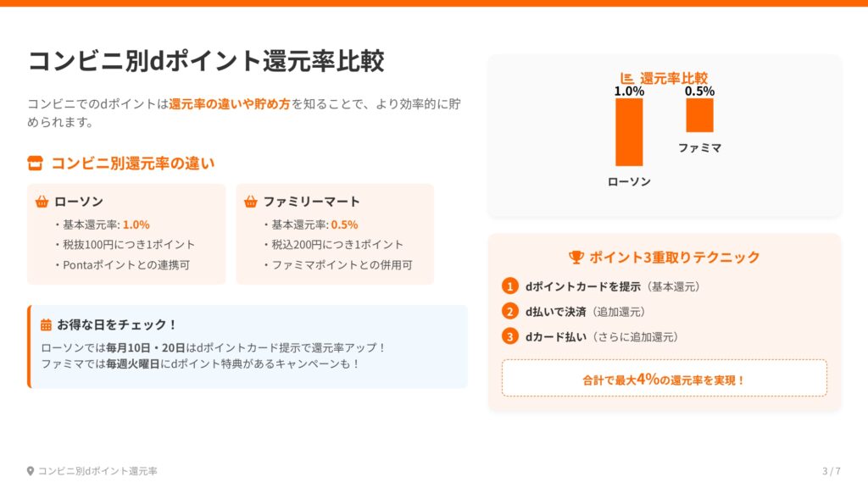868x488 pixels.
Task: Click the number 1 step badge
Action: click(x=509, y=286)
